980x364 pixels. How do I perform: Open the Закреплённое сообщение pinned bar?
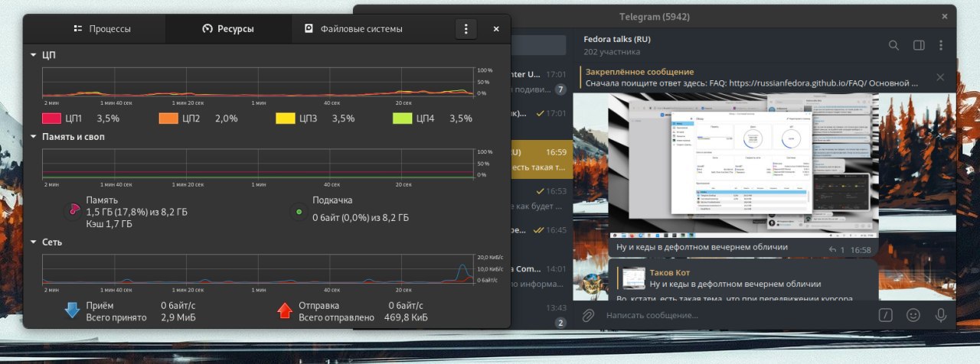[750, 77]
